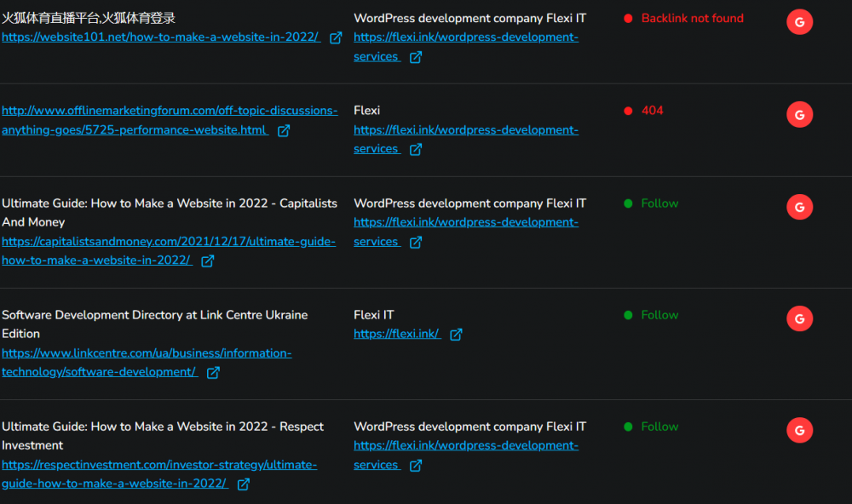
Task: Open the https://flexi.ink/ homepage link
Action: [x=397, y=334]
